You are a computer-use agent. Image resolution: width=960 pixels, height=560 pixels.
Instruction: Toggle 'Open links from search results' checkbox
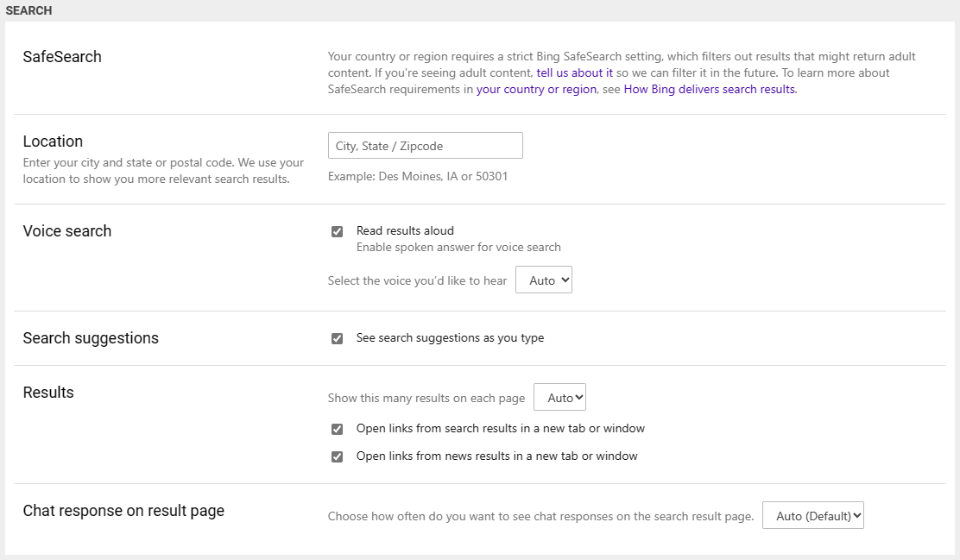[x=337, y=428]
